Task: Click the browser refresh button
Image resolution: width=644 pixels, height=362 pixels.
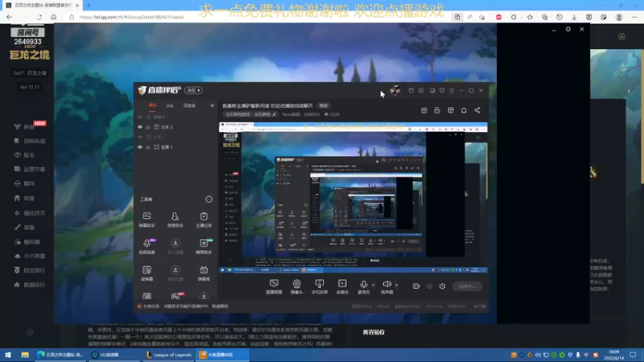Action: (x=39, y=17)
